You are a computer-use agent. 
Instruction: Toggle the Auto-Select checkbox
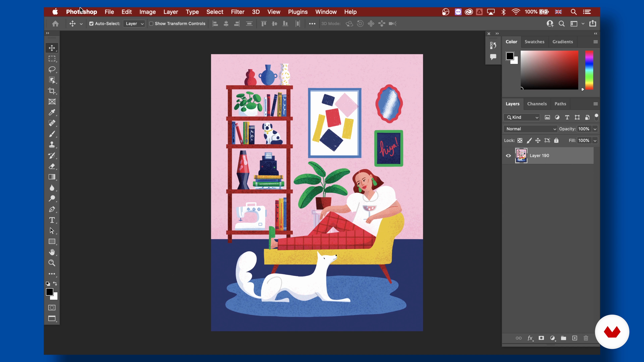click(x=91, y=23)
